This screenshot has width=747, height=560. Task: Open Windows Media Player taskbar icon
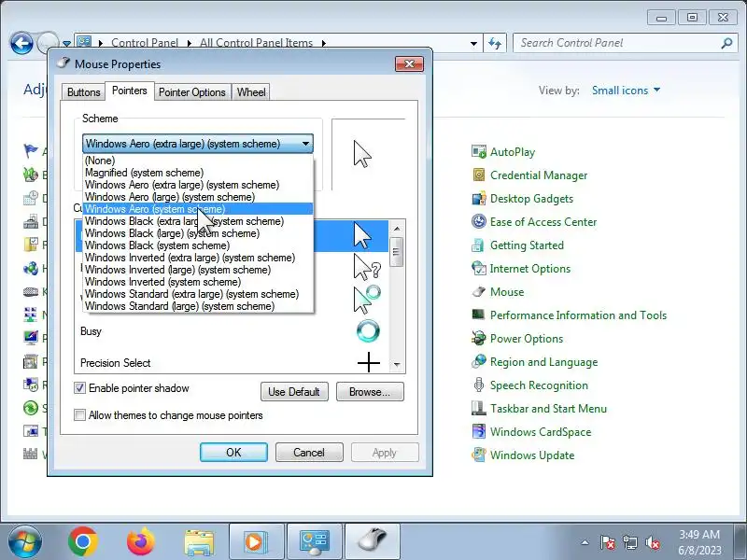click(256, 542)
